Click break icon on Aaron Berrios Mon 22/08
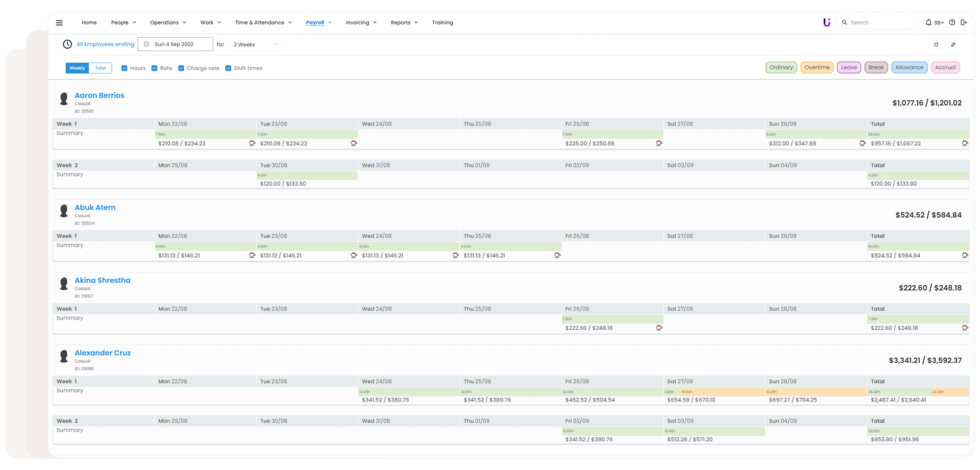The width and height of the screenshot is (980, 470). click(x=252, y=144)
